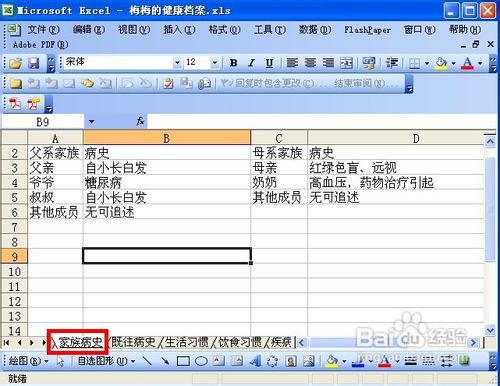Image resolution: width=500 pixels, height=386 pixels.
Task: Toggle Underline formatting
Action: click(x=270, y=63)
